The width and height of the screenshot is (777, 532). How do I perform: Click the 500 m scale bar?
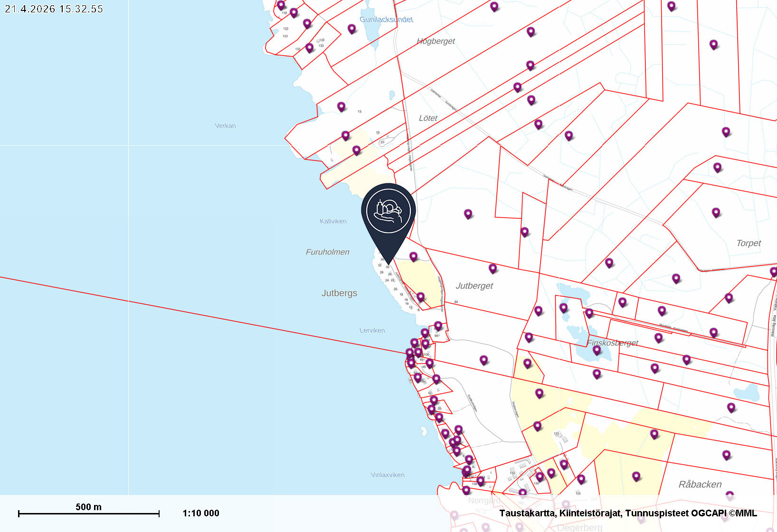pyautogui.click(x=88, y=513)
